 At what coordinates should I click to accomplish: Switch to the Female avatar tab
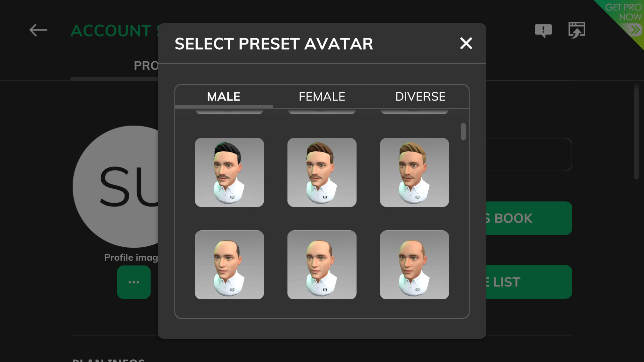(322, 97)
